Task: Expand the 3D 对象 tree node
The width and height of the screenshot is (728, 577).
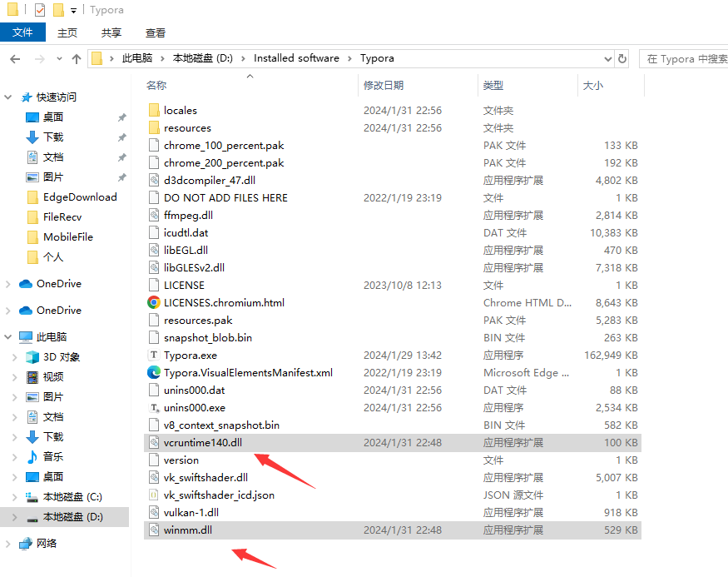Action: pyautogui.click(x=14, y=357)
